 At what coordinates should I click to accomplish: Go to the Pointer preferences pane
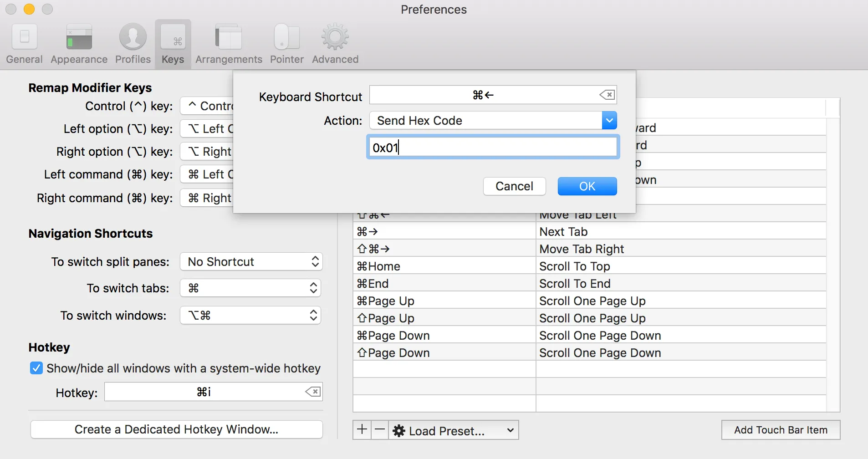pos(286,44)
